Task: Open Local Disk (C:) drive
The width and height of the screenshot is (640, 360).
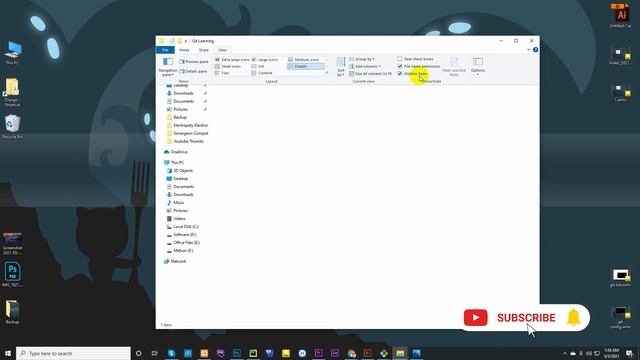Action: click(182, 227)
